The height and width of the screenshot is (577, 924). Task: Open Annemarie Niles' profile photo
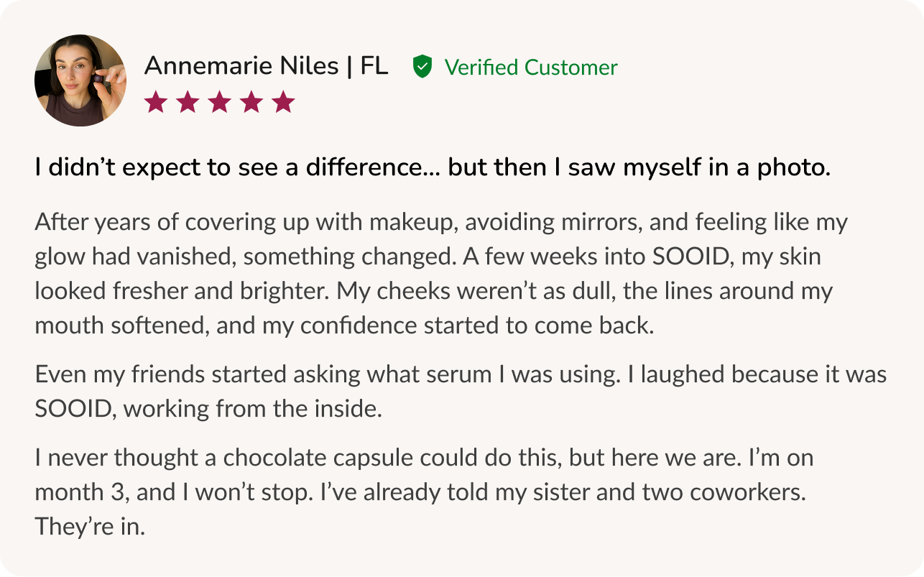pos(80,80)
